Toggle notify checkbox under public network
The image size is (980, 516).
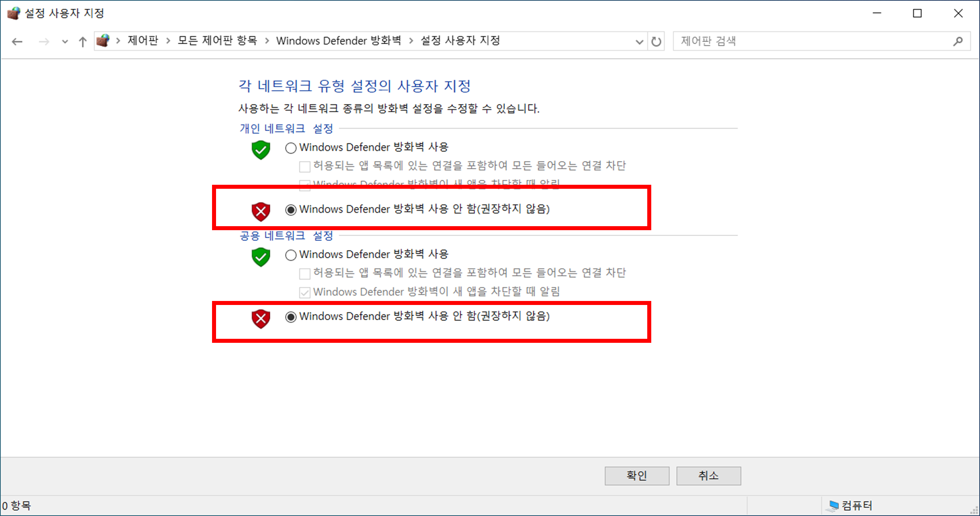pos(305,293)
